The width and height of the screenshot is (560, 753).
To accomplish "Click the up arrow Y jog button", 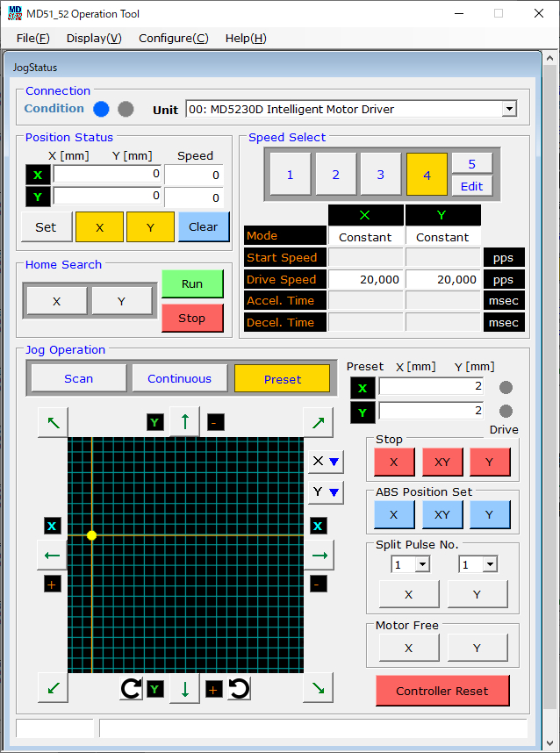I will pos(184,422).
